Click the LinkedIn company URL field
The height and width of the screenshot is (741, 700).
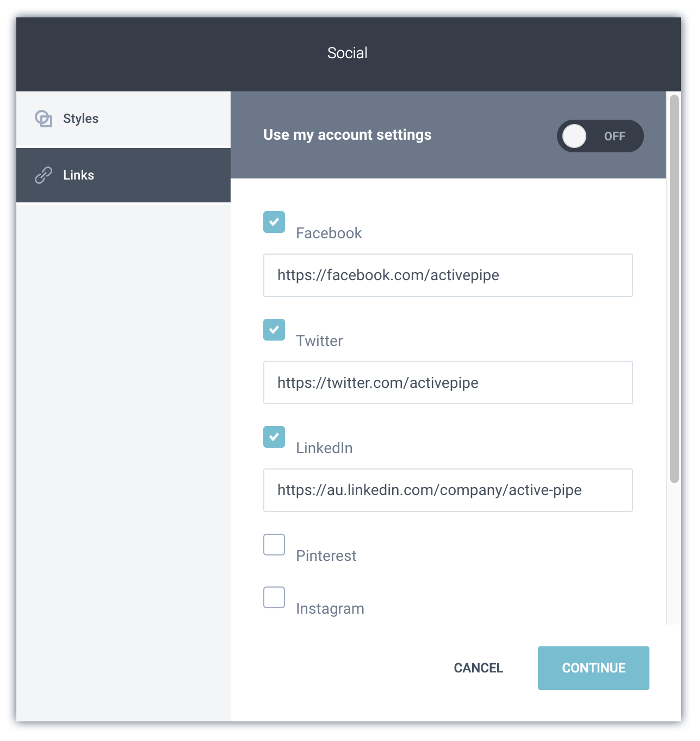448,490
